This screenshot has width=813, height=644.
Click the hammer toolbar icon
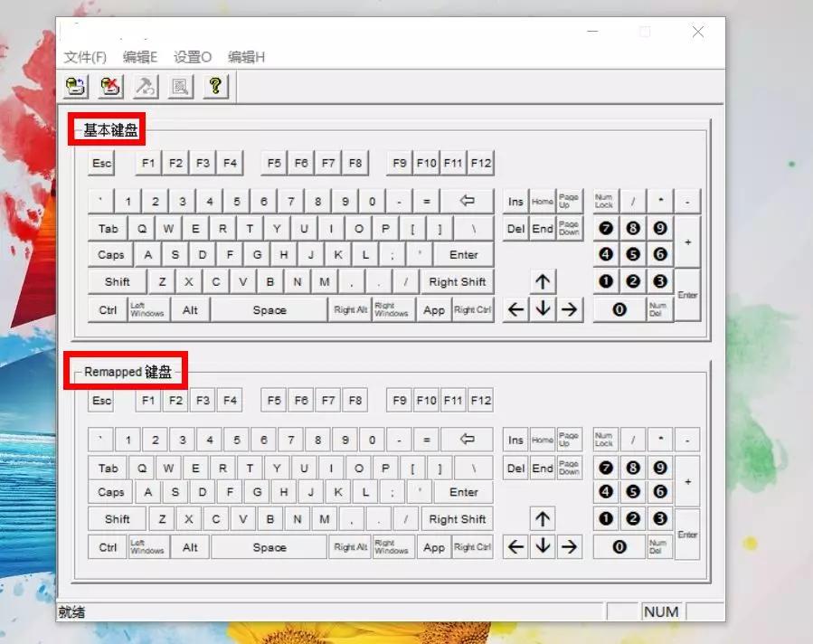[x=146, y=87]
